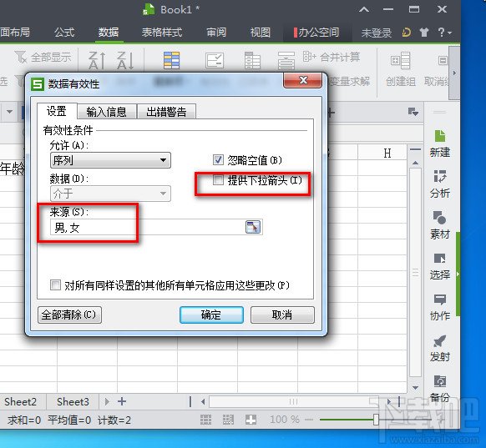Click the sheet tabs next arrow
Image resolution: width=486 pixels, height=448 pixels.
tap(107, 401)
